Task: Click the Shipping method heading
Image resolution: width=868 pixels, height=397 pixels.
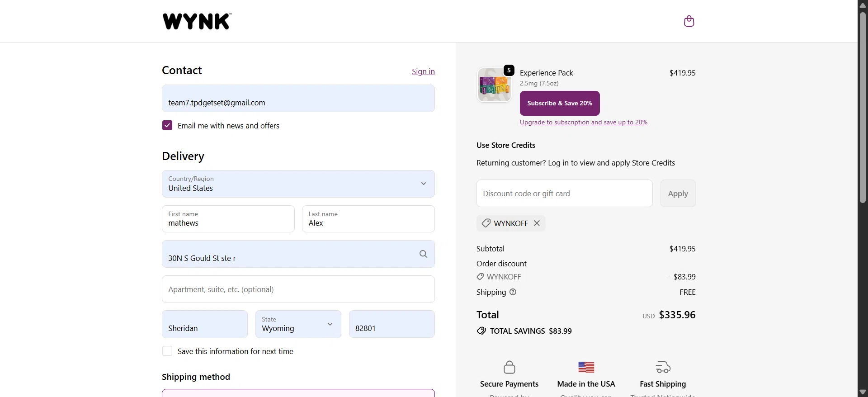Action: pos(196,377)
